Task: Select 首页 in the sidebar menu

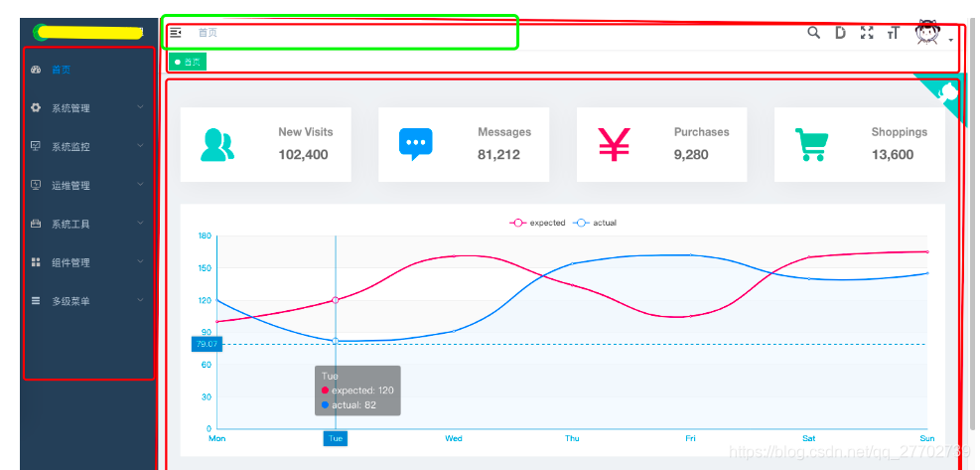Action: (61, 70)
